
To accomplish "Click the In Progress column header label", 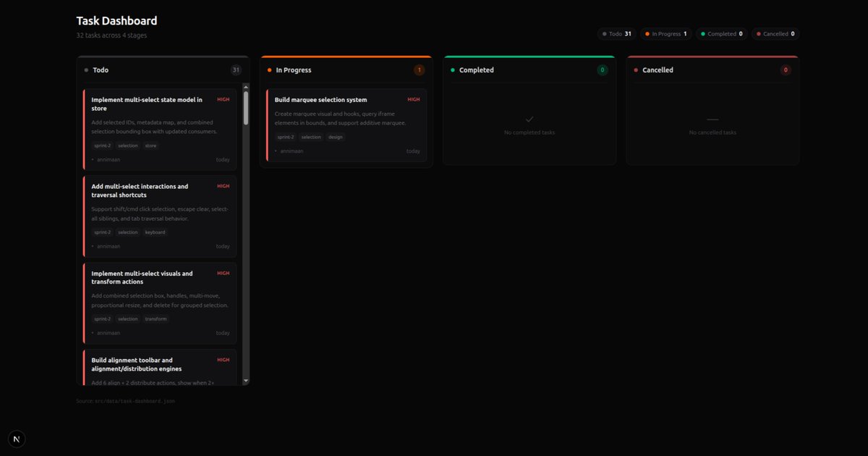I will 294,70.
